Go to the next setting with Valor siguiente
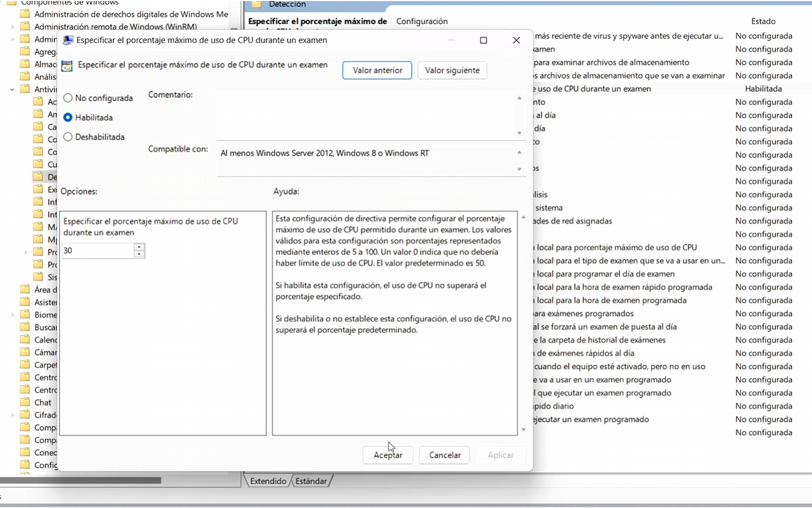Viewport: 812px width, 508px height. [x=452, y=70]
